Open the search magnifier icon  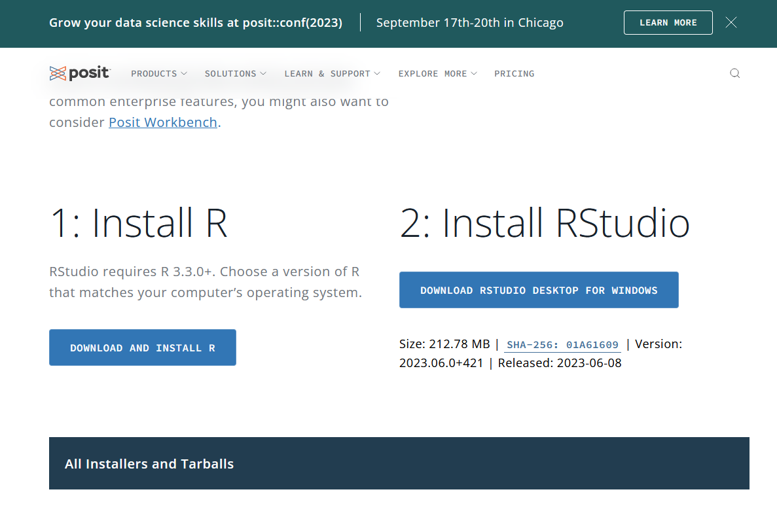click(x=735, y=73)
